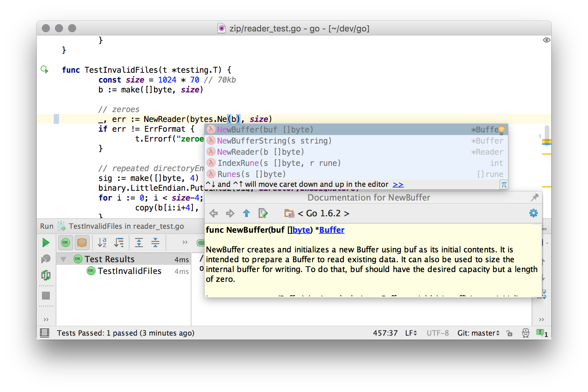The image size is (588, 392).
Task: Rerun tests with green play button
Action: pyautogui.click(x=46, y=243)
